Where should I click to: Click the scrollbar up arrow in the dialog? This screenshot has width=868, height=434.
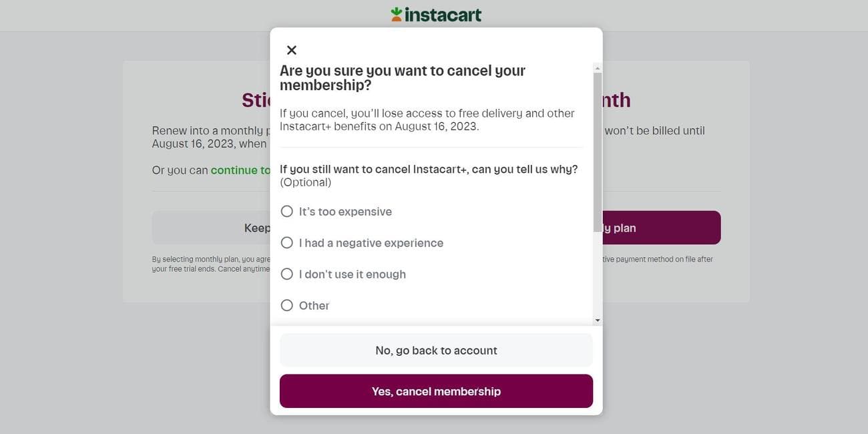coord(597,67)
